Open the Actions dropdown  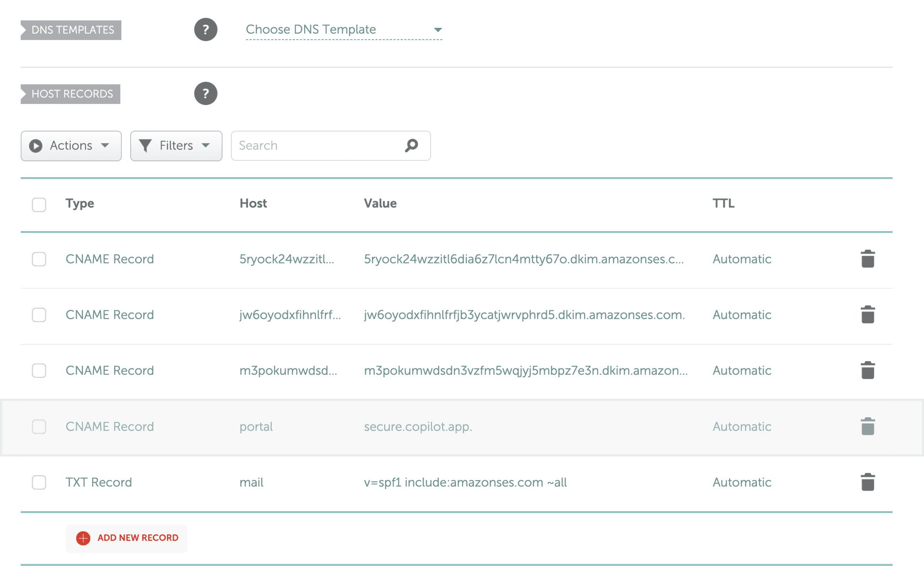coord(71,145)
